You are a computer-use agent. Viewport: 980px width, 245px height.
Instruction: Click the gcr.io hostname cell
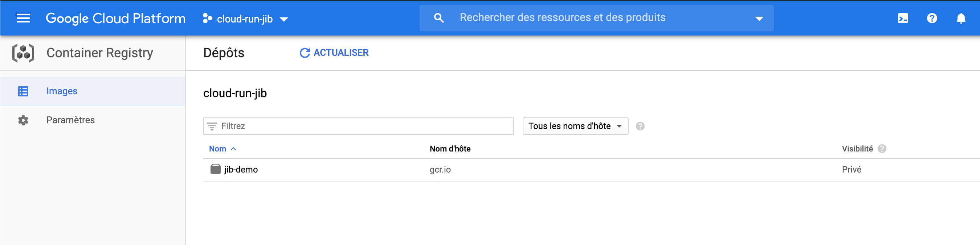coord(440,169)
